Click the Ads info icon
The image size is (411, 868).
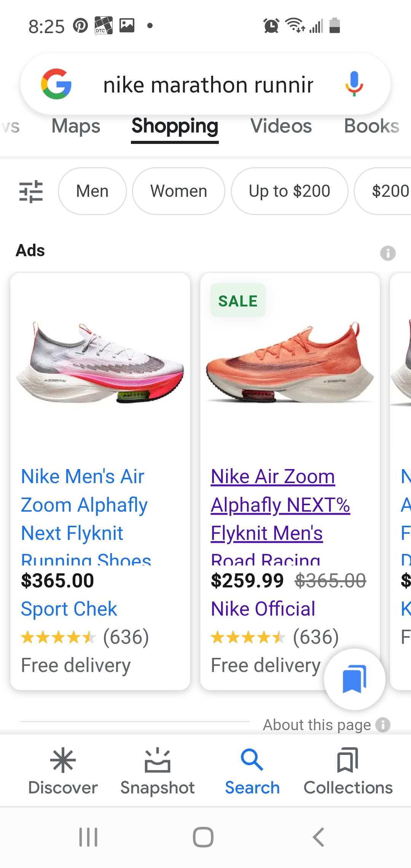click(x=388, y=253)
